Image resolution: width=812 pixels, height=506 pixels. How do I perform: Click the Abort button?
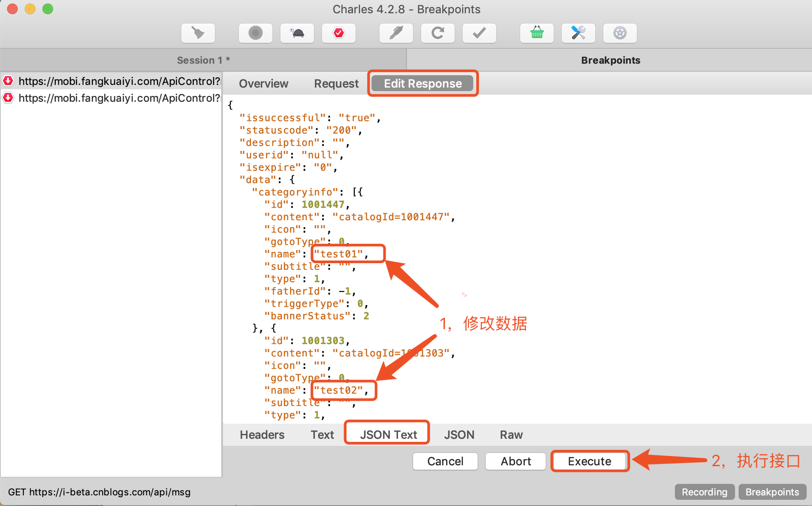tap(516, 461)
